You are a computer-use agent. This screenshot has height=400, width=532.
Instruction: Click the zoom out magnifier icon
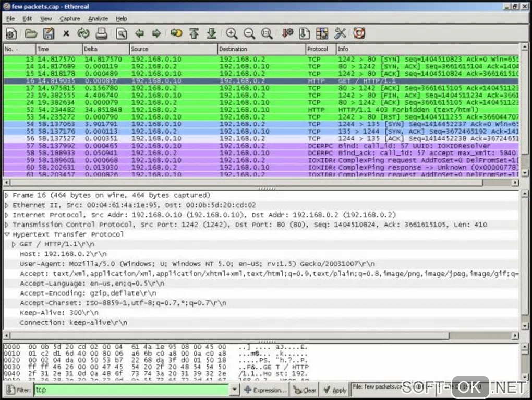(x=249, y=33)
